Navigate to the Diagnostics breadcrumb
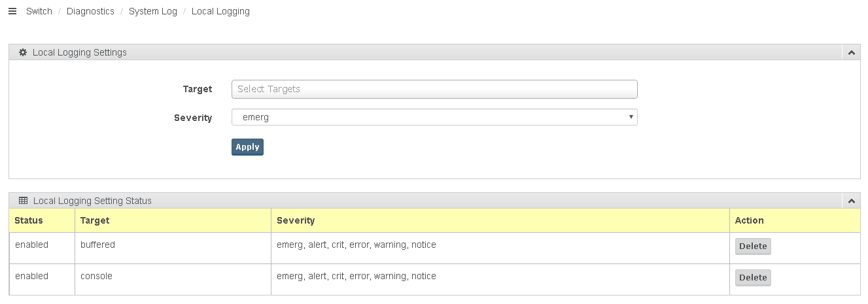This screenshot has height=304, width=868. tap(90, 11)
